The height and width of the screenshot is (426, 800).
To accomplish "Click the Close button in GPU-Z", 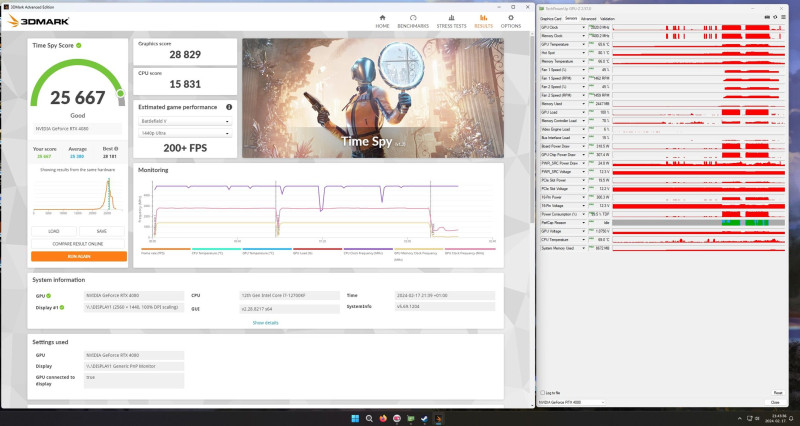I will [775, 403].
